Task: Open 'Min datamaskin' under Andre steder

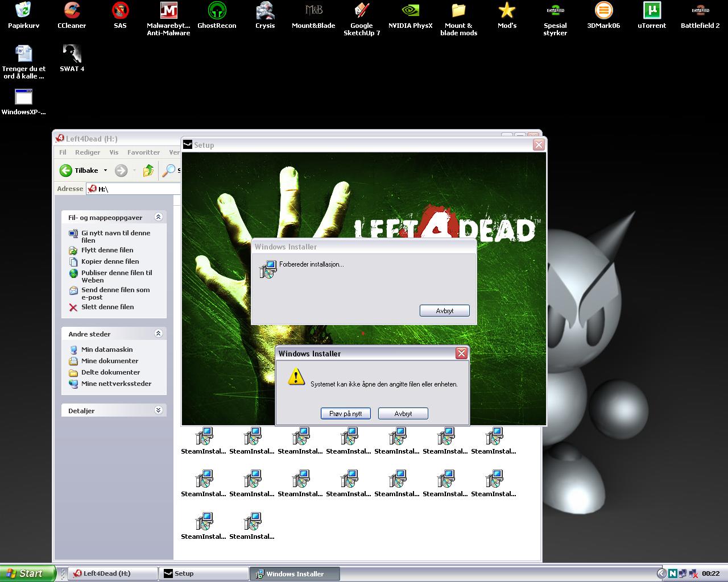Action: pos(107,350)
